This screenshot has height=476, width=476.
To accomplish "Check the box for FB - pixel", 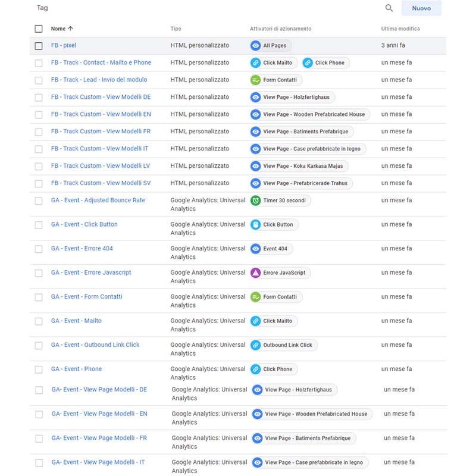I will tap(39, 46).
